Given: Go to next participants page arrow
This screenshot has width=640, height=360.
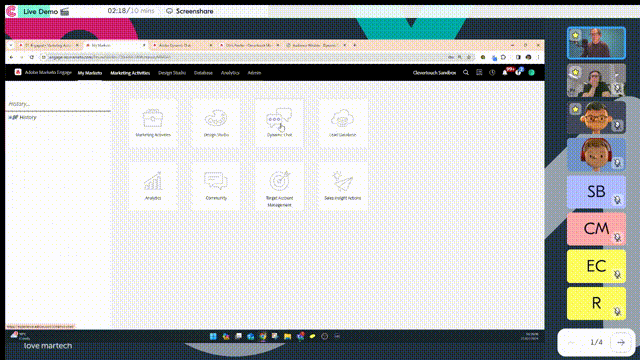Looking at the screenshot, I should pyautogui.click(x=621, y=342).
